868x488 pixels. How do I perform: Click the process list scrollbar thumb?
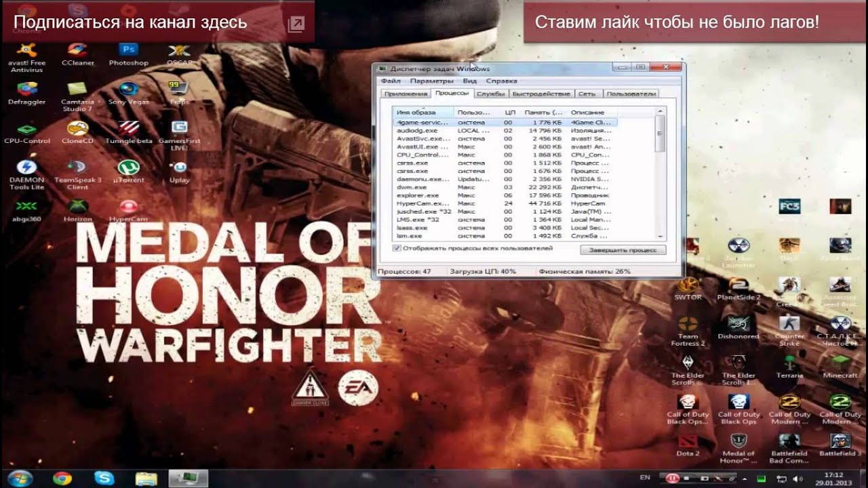pyautogui.click(x=660, y=134)
